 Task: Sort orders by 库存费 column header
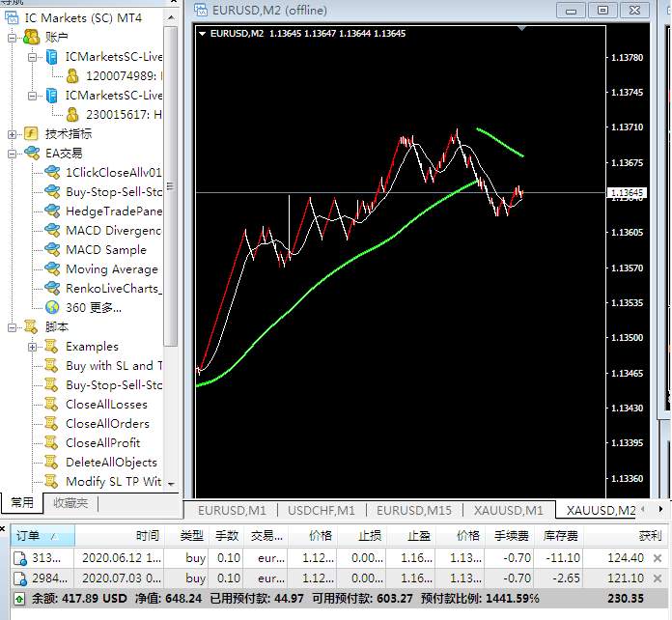point(561,536)
